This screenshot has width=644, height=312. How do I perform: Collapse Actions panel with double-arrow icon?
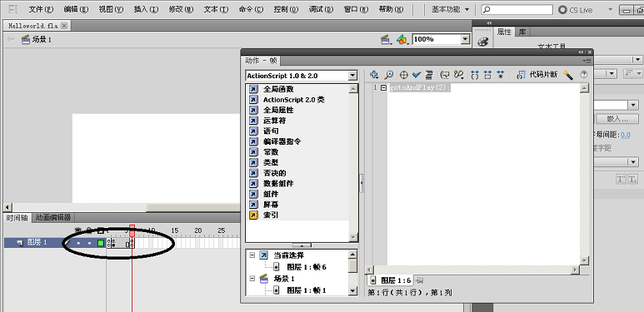tap(582, 52)
